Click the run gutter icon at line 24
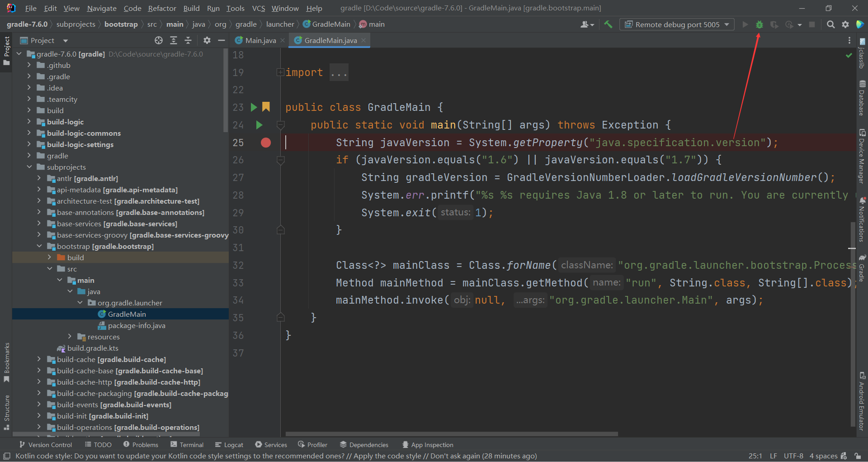This screenshot has width=868, height=462. tap(259, 125)
